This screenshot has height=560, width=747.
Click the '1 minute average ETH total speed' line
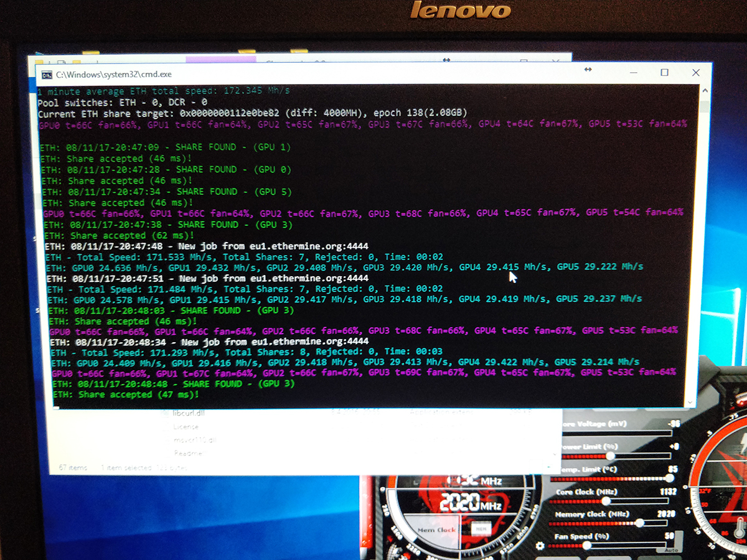coord(163,91)
